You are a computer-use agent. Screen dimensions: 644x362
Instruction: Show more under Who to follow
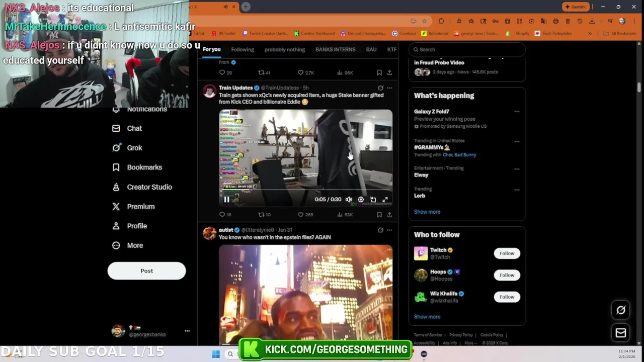pyautogui.click(x=427, y=317)
